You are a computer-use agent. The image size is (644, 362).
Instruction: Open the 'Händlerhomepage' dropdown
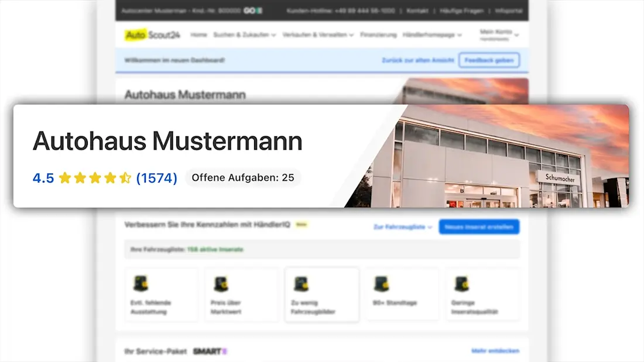pyautogui.click(x=432, y=35)
